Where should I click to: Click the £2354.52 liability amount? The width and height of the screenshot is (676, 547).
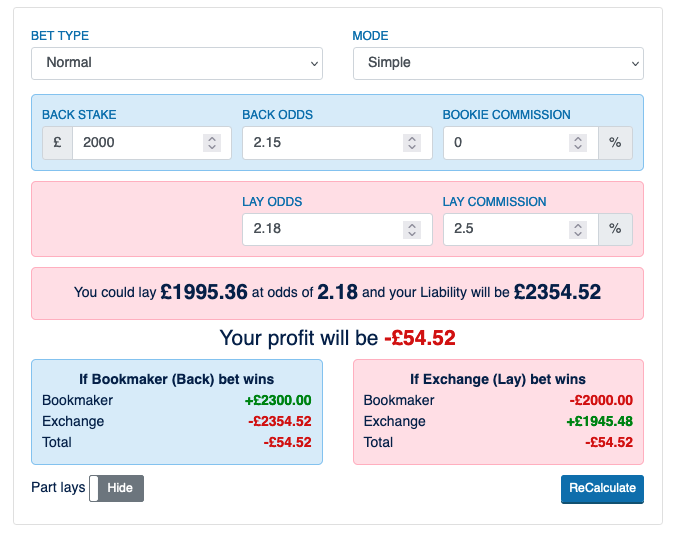(557, 293)
